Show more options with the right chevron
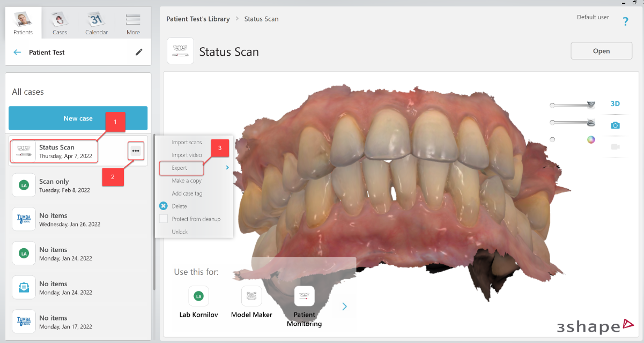Image resolution: width=644 pixels, height=343 pixels. (344, 307)
